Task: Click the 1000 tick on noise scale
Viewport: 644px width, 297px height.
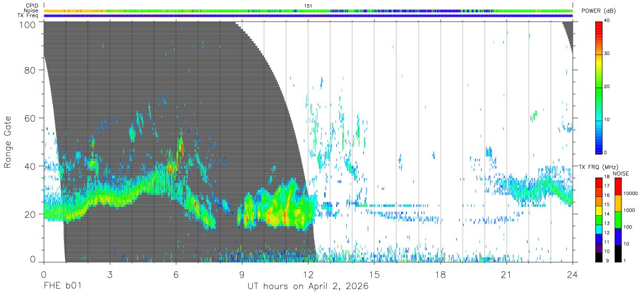Action: tap(629, 211)
